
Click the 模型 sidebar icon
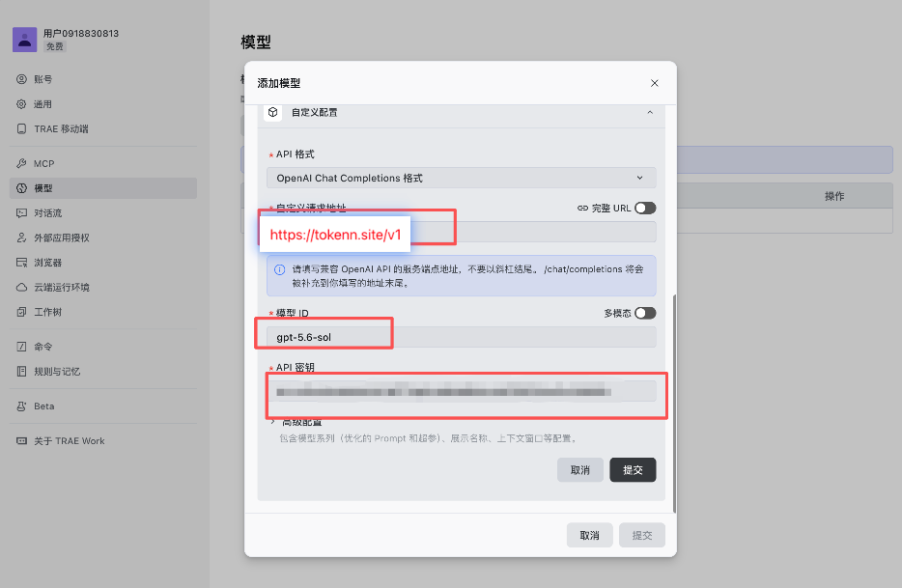click(21, 188)
